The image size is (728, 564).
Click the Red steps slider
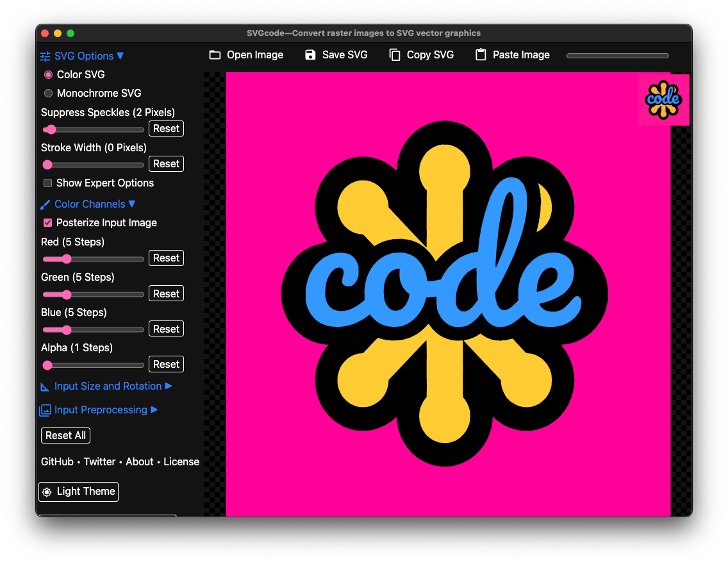click(94, 259)
